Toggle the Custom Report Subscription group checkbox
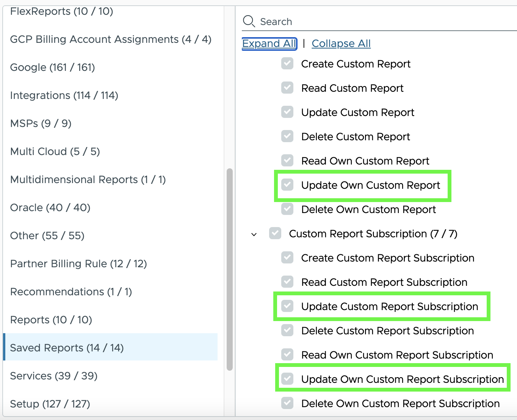517x420 pixels. pos(275,234)
